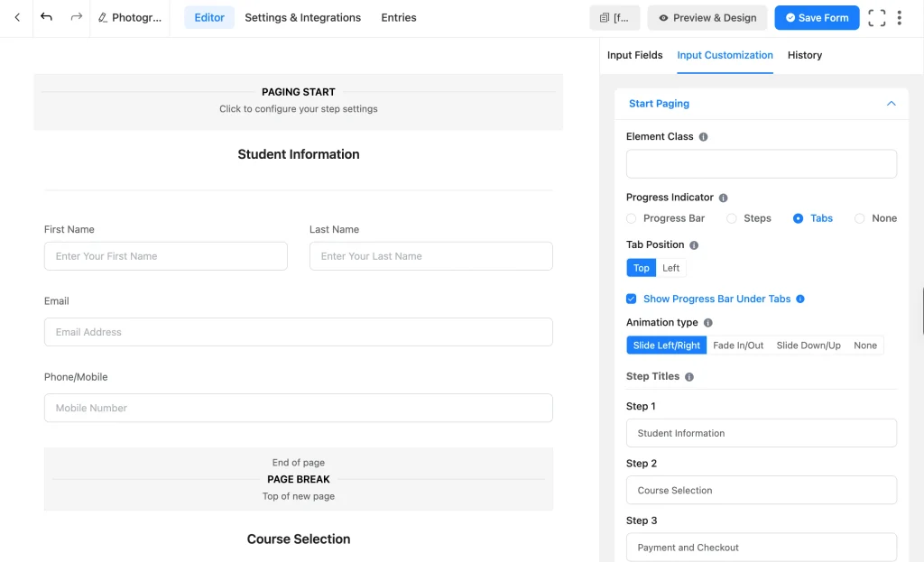This screenshot has width=924, height=562.
Task: Set tab position to Top
Action: 642,268
